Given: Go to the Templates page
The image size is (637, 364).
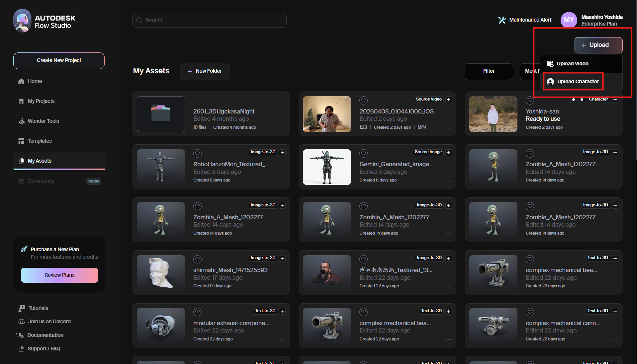Looking at the screenshot, I should coord(40,141).
